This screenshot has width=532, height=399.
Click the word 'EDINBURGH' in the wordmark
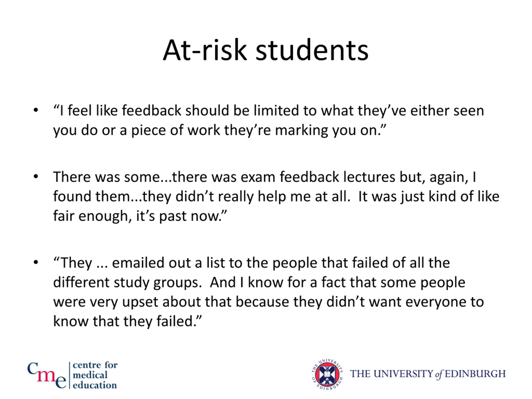pyautogui.click(x=475, y=374)
